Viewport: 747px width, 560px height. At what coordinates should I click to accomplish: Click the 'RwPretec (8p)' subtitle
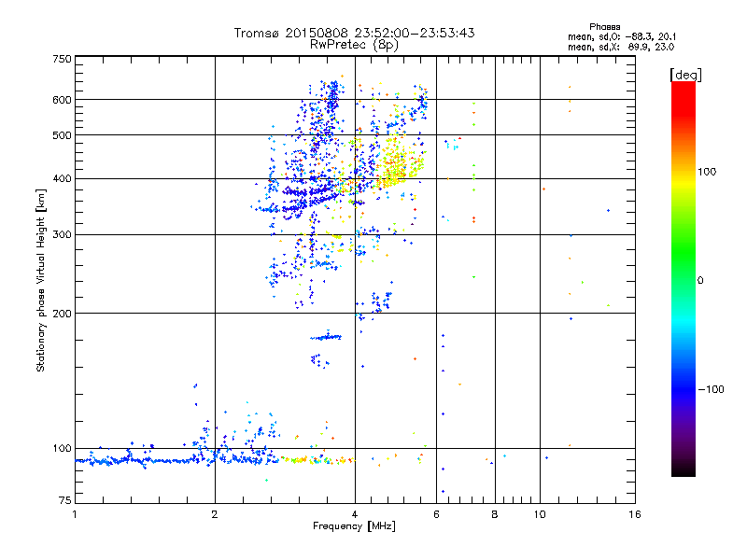click(x=354, y=45)
